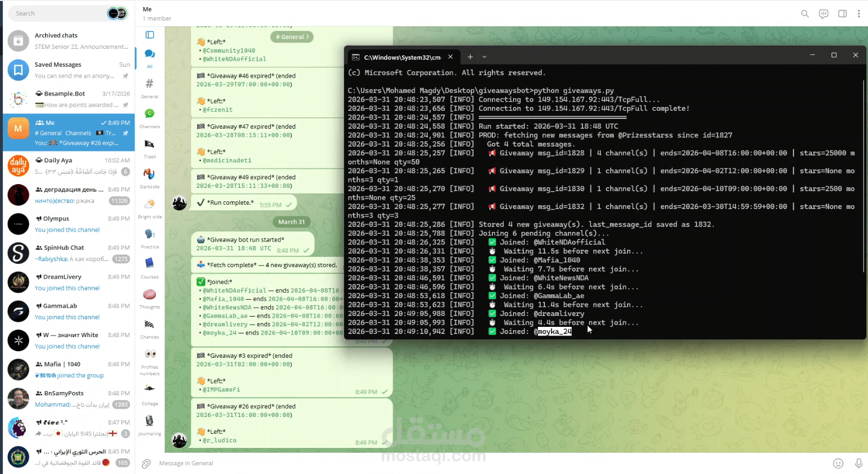868x474 pixels.
Task: Toggle the right sidebar panel icon
Action: click(842, 14)
